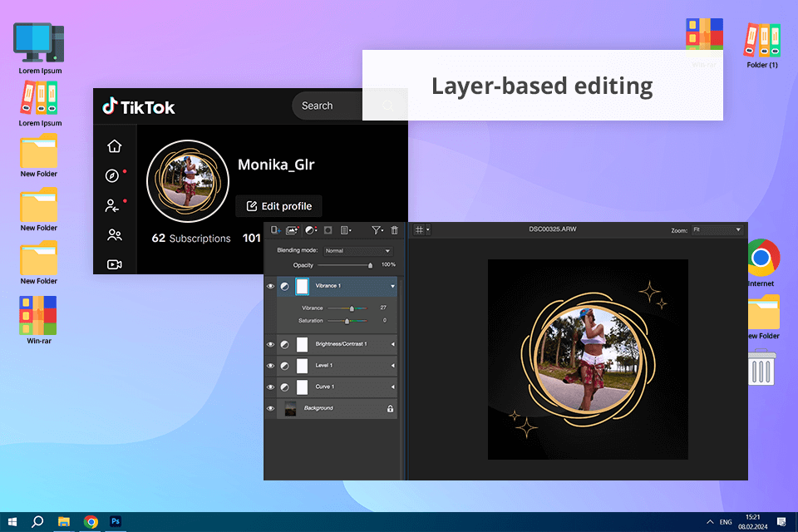The width and height of the screenshot is (798, 532).
Task: Open the layer filter funnel icon
Action: [377, 230]
